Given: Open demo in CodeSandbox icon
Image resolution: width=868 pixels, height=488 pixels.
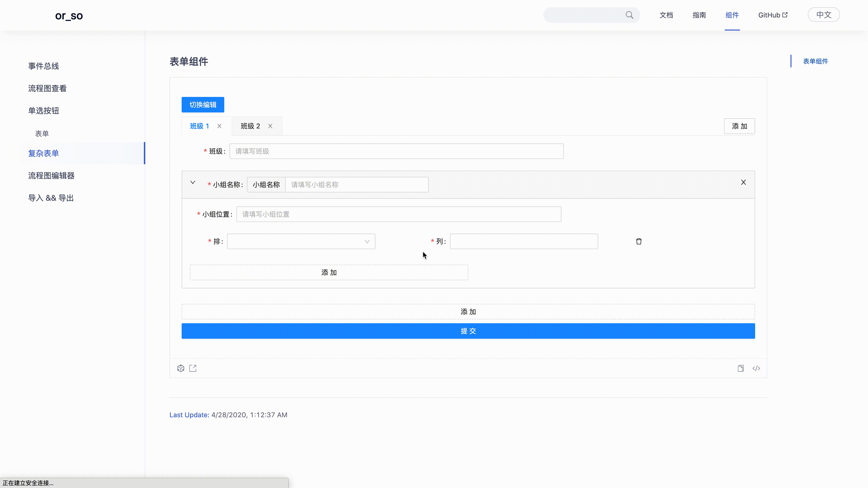Looking at the screenshot, I should point(181,368).
